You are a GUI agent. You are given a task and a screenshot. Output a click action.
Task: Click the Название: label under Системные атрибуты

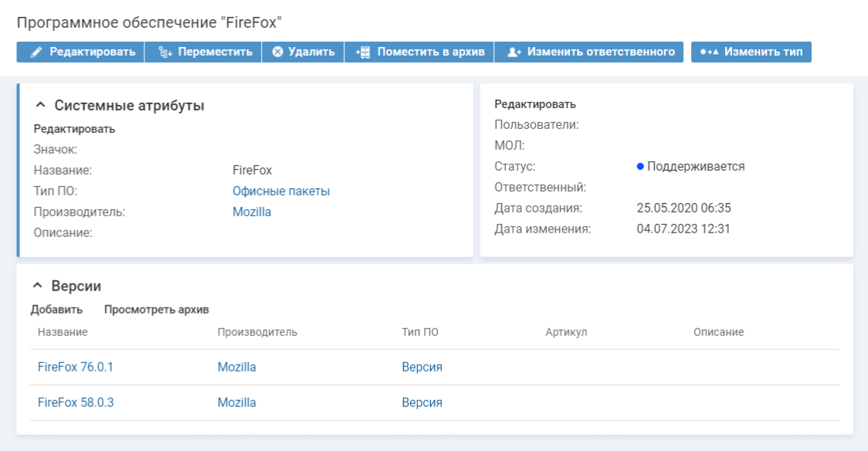[63, 171]
